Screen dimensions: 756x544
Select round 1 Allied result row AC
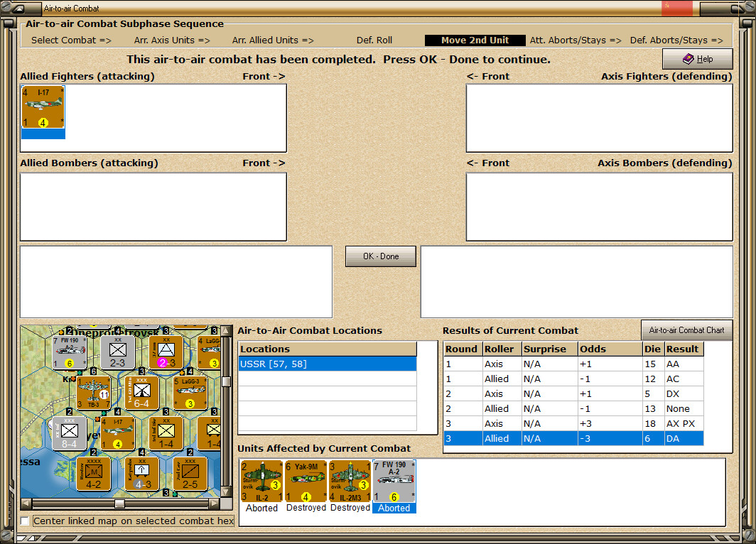click(573, 379)
